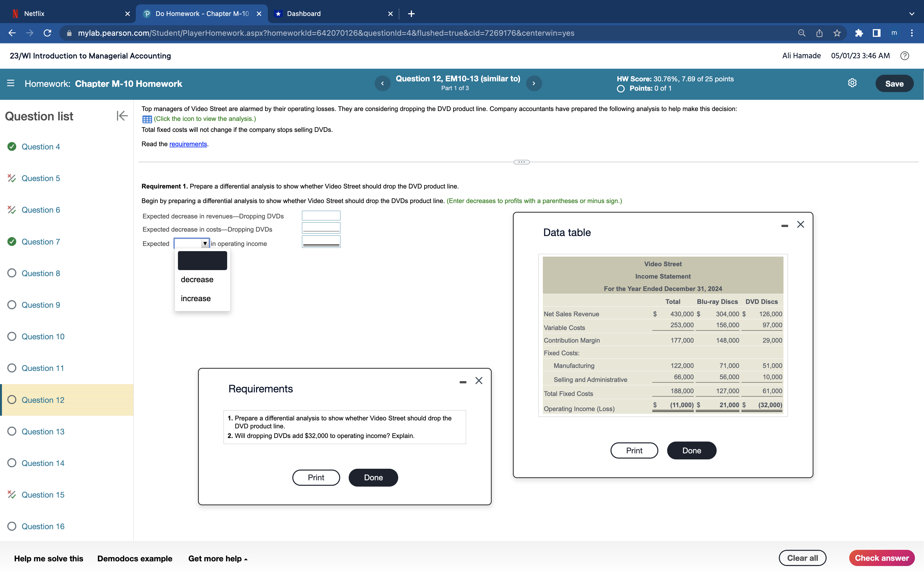This screenshot has height=577, width=924.
Task: Bookmark page with the star icon
Action: [837, 33]
